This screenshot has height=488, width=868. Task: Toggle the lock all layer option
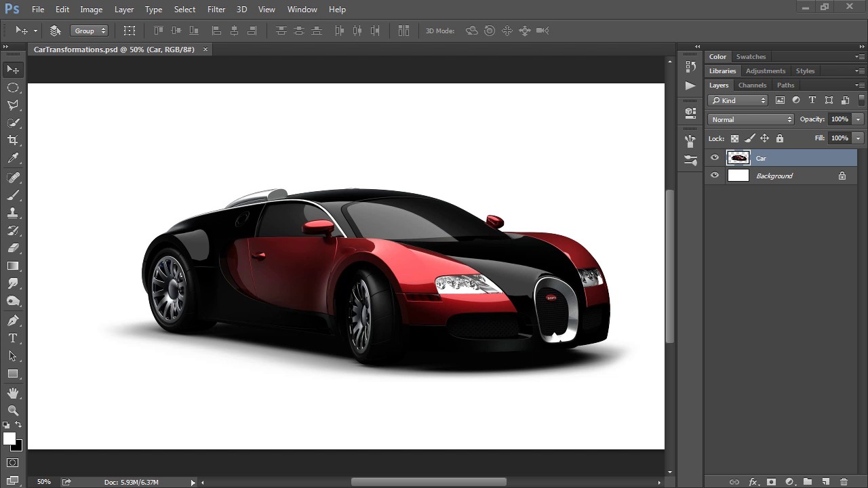coord(780,138)
